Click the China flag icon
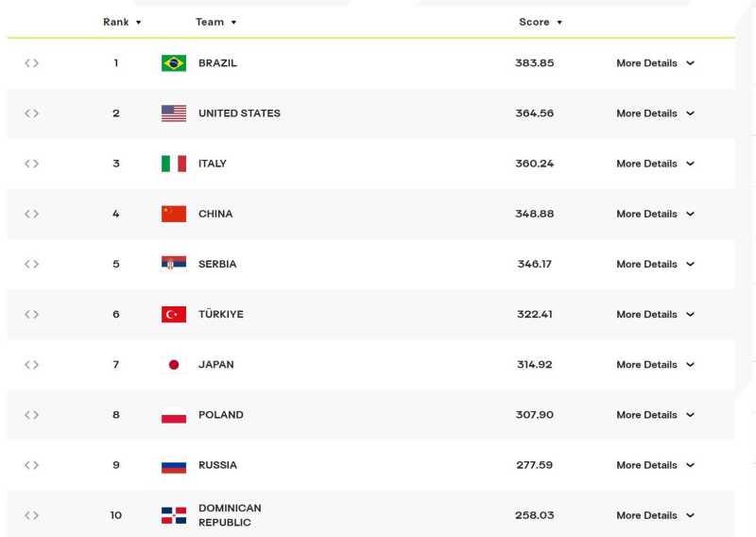 coord(174,214)
